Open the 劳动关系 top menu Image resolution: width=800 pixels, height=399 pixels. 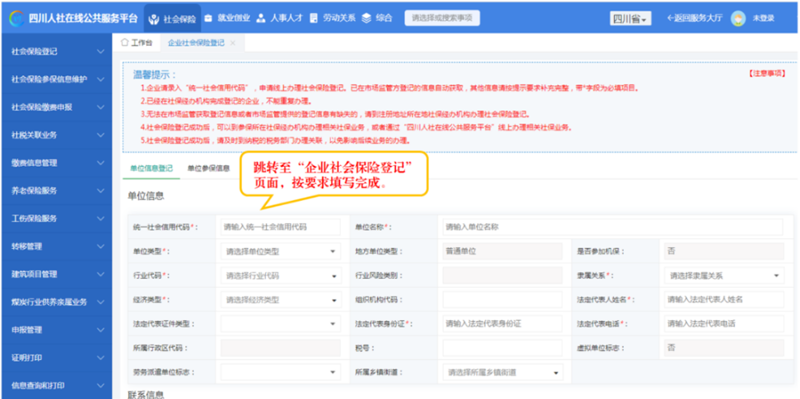(332, 18)
